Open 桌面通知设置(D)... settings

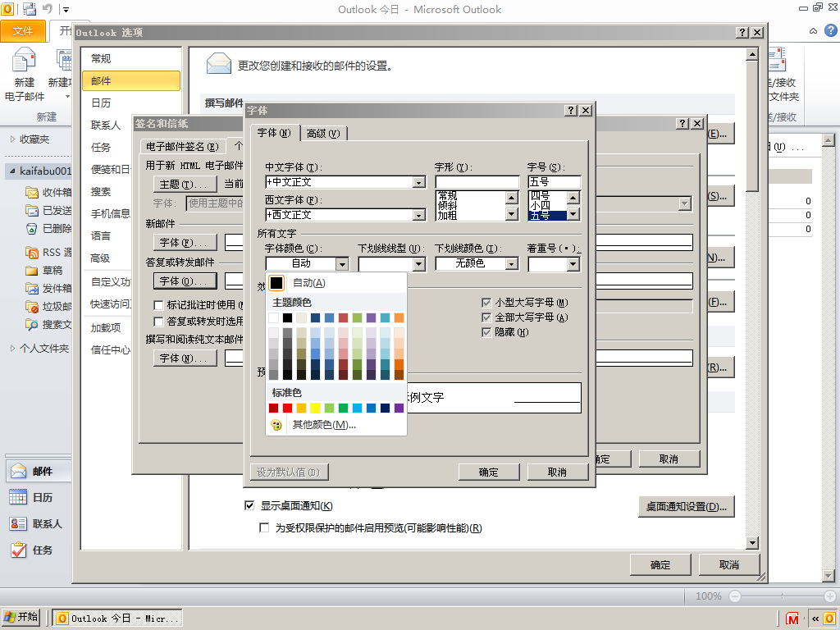pyautogui.click(x=687, y=506)
